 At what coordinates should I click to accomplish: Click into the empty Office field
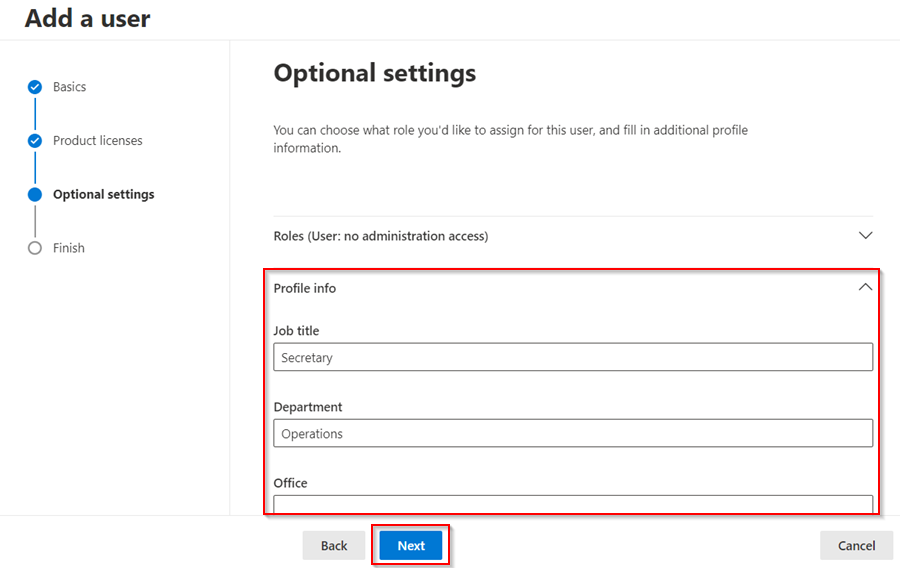tap(573, 504)
